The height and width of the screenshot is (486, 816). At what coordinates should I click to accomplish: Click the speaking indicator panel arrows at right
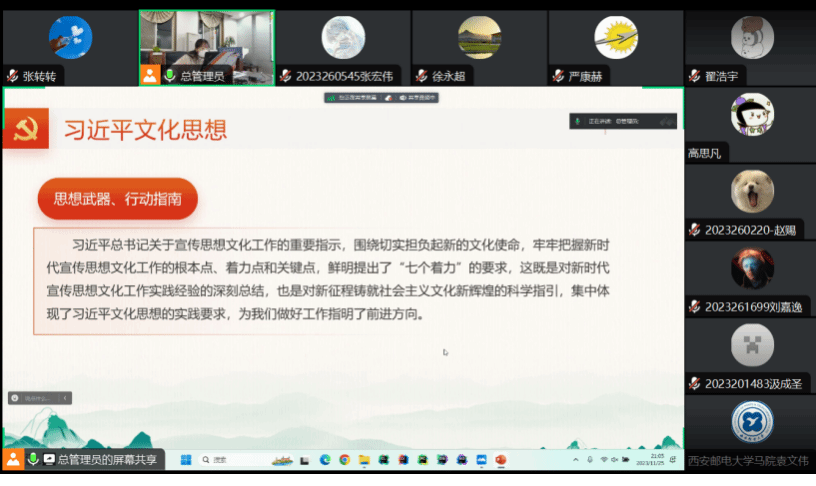click(667, 122)
